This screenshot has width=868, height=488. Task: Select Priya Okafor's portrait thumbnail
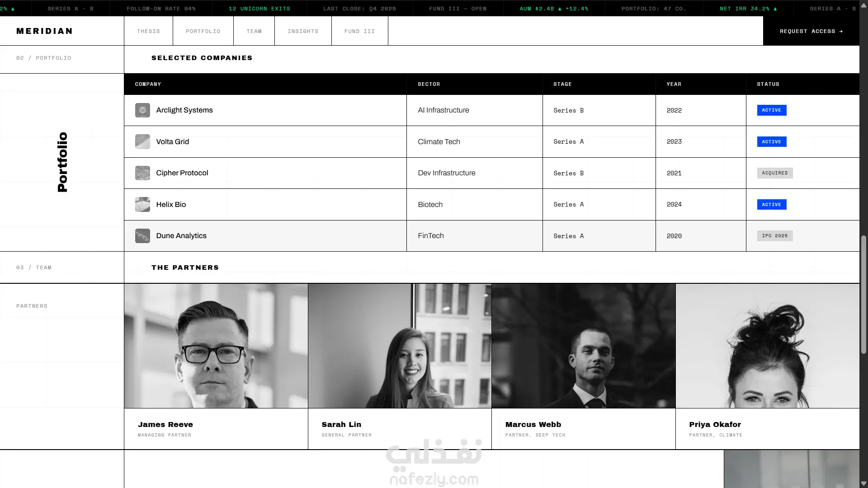pyautogui.click(x=767, y=346)
